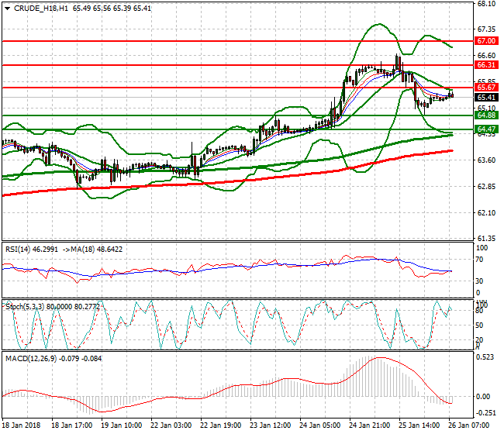This screenshot has height=434, width=504.
Task: Select the green 64.47 support price tag
Action: pos(486,129)
